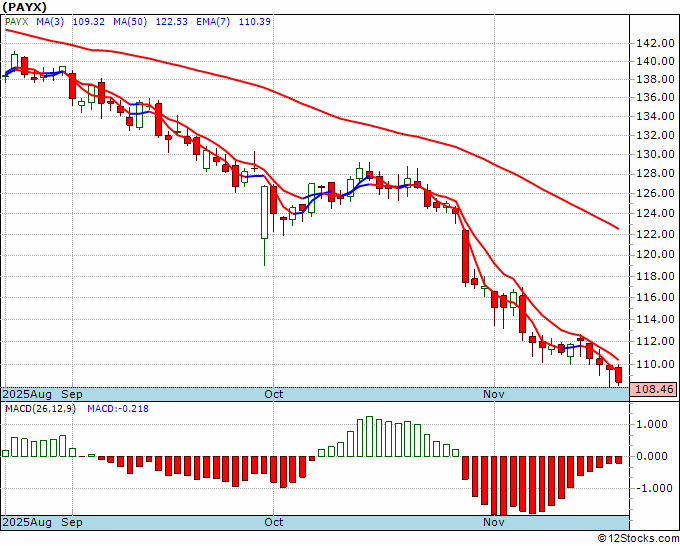680x546 pixels.
Task: Click the 108.46 last price tag
Action: (653, 389)
